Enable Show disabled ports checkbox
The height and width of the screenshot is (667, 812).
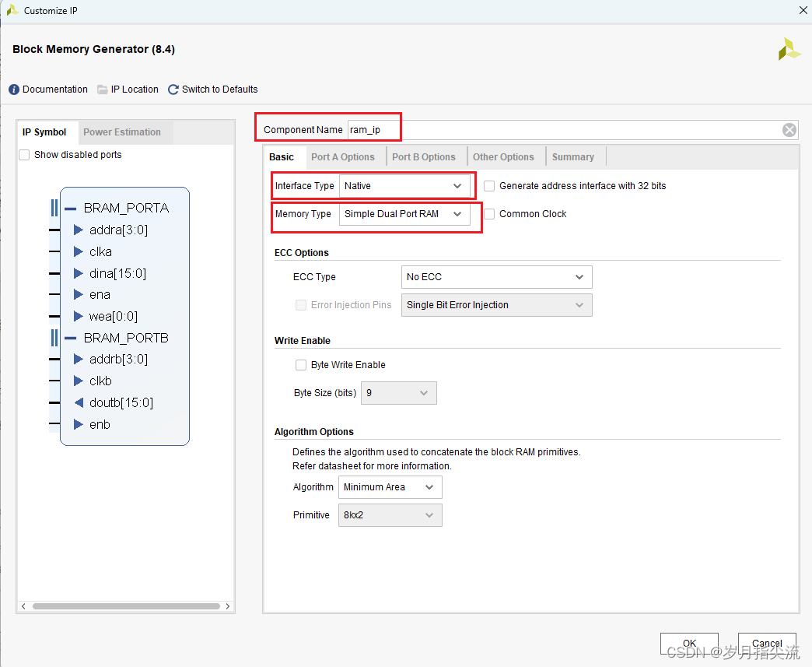pyautogui.click(x=24, y=155)
